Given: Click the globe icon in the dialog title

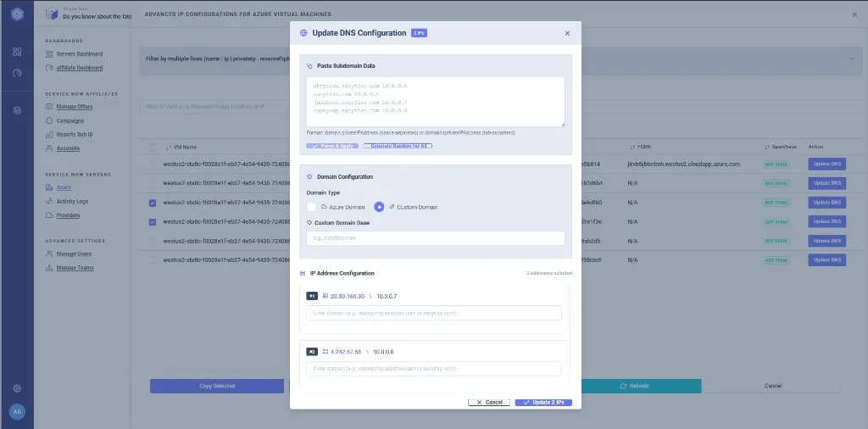Looking at the screenshot, I should (303, 33).
